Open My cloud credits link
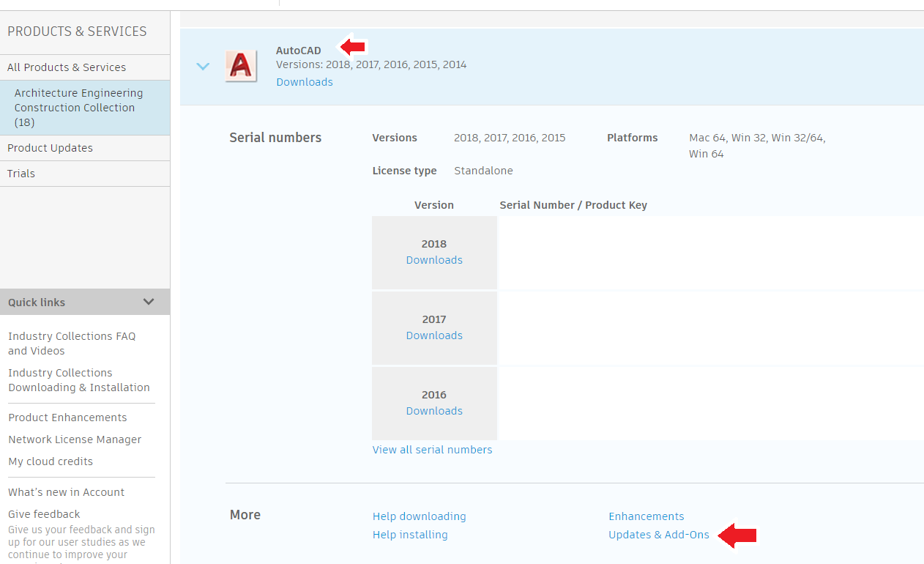 [x=51, y=461]
